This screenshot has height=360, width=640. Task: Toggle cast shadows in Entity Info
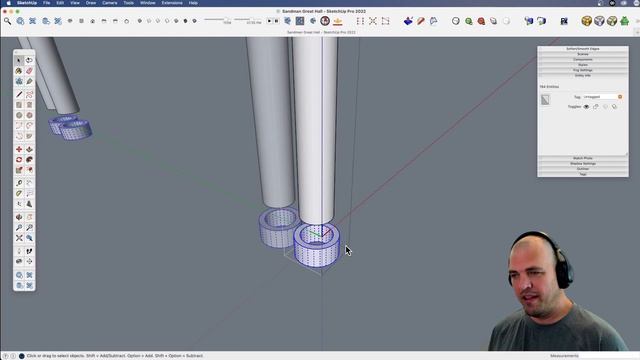pos(614,107)
